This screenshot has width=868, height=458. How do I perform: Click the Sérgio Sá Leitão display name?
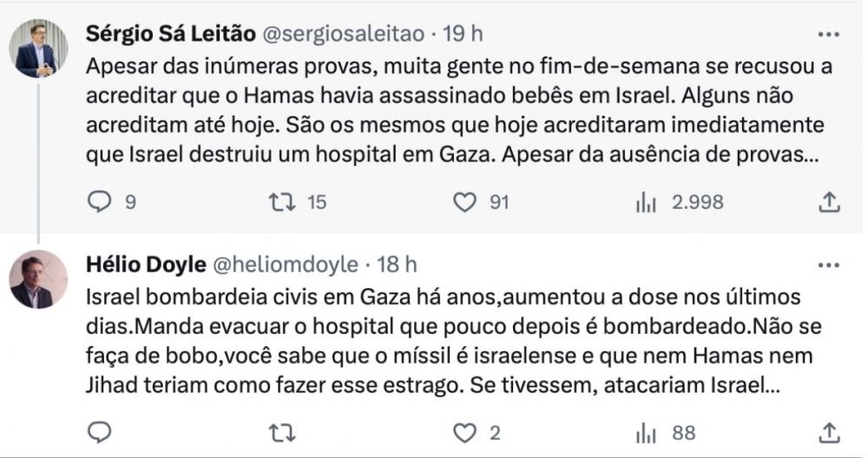click(171, 34)
